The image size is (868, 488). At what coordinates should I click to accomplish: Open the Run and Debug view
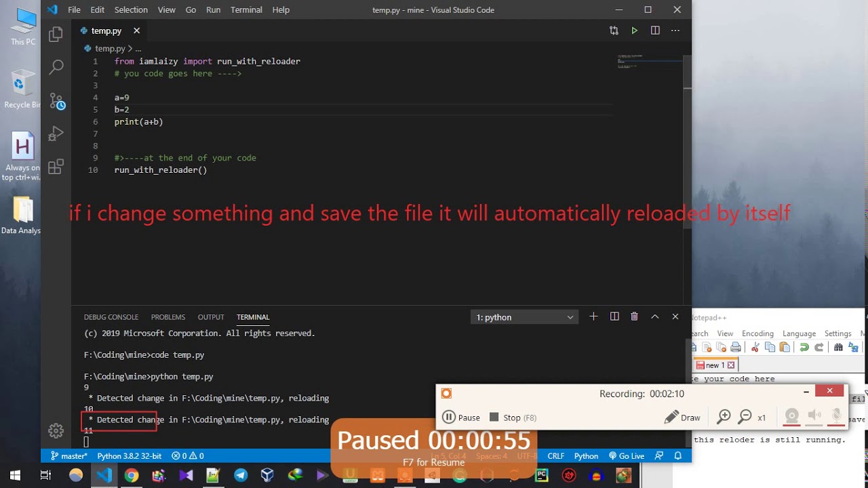click(56, 134)
